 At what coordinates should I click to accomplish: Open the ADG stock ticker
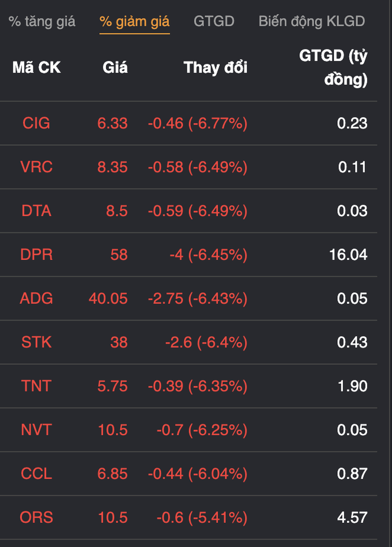(36, 299)
